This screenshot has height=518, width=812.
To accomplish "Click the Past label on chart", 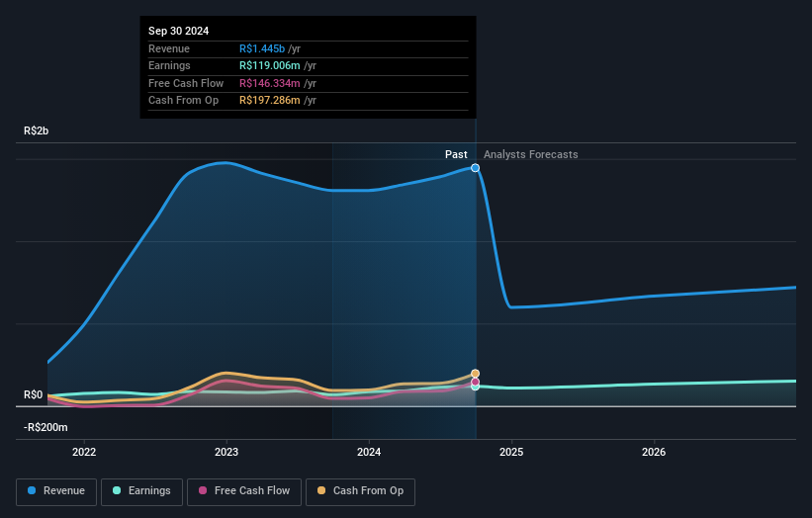I will tap(456, 154).
